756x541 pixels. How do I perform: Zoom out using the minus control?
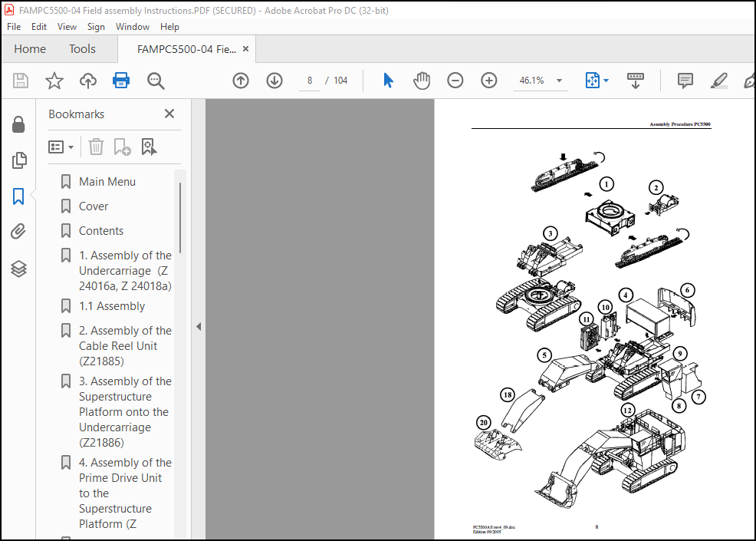click(455, 80)
